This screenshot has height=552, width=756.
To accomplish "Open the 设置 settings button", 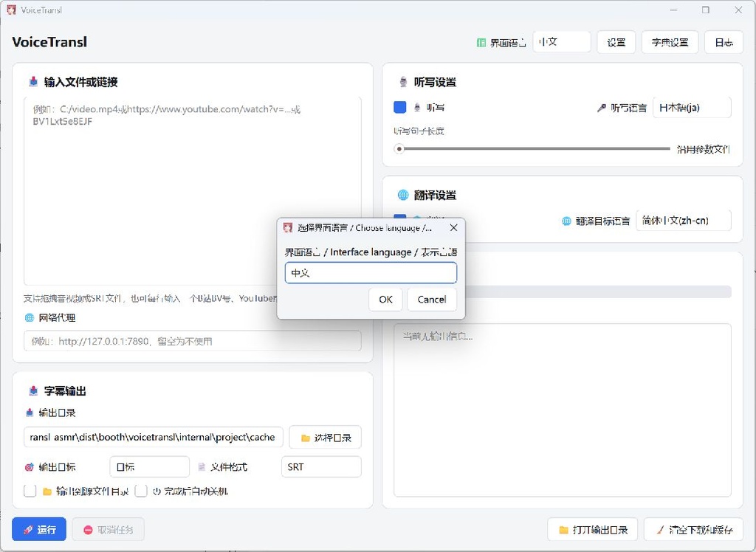I will point(616,42).
